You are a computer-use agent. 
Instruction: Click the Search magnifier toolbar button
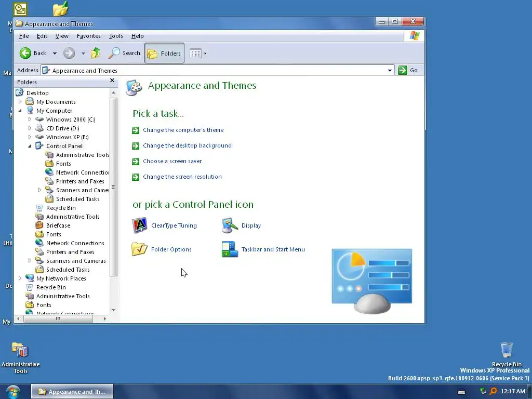[124, 53]
